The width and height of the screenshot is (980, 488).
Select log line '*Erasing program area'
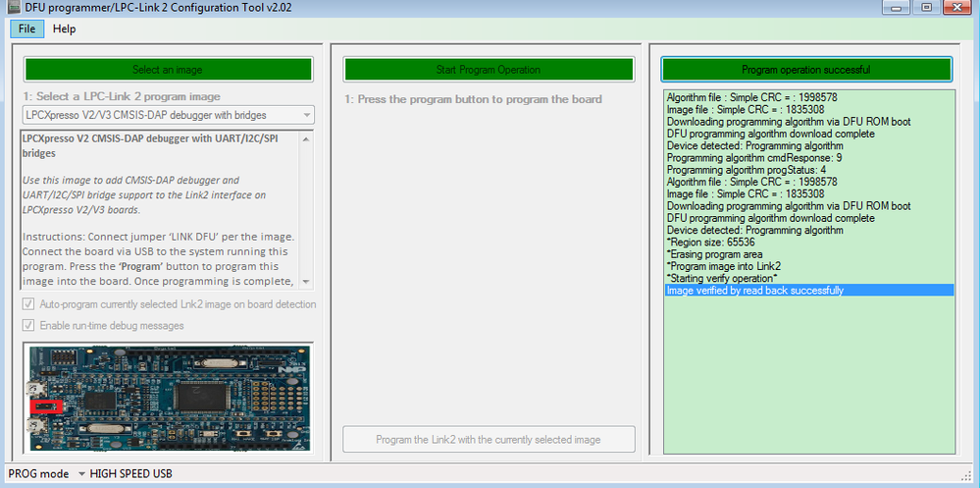(x=808, y=254)
